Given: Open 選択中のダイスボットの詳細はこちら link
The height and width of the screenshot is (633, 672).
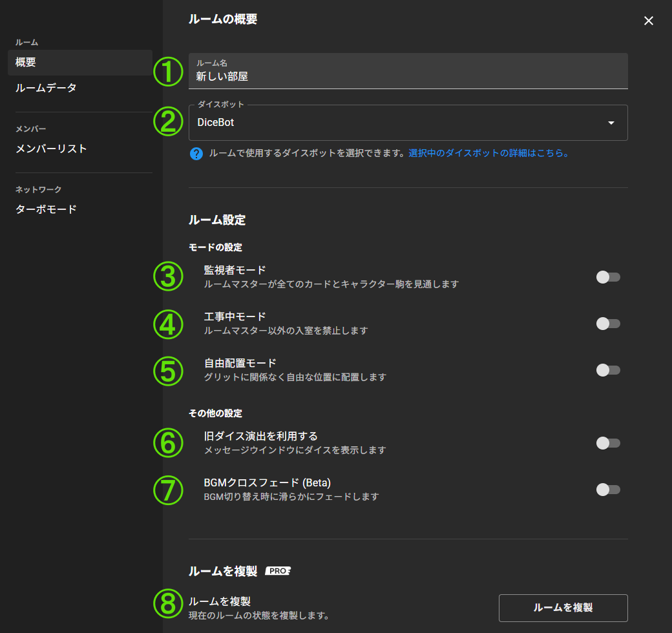Looking at the screenshot, I should coord(488,154).
